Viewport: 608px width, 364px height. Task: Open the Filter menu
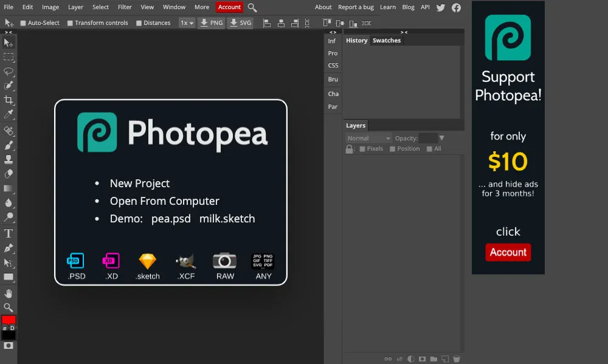point(125,7)
